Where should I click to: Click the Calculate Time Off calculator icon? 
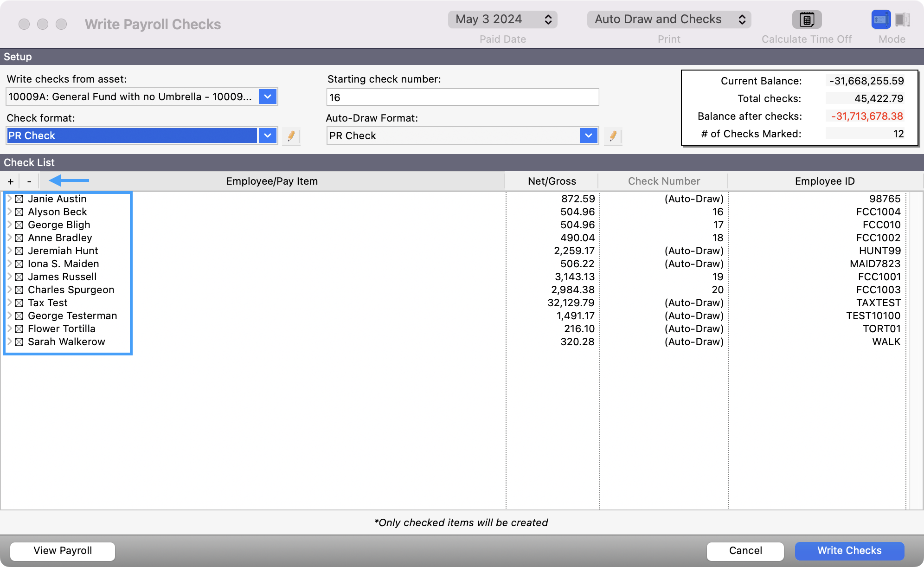coord(807,19)
